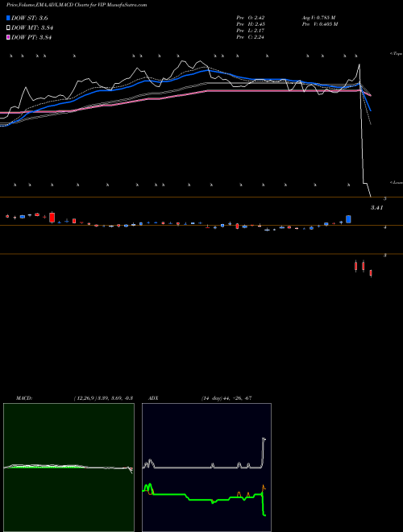Screen dimensions: 403x532
Task: Click the '<Tops' label at right edge
Action: (x=397, y=54)
